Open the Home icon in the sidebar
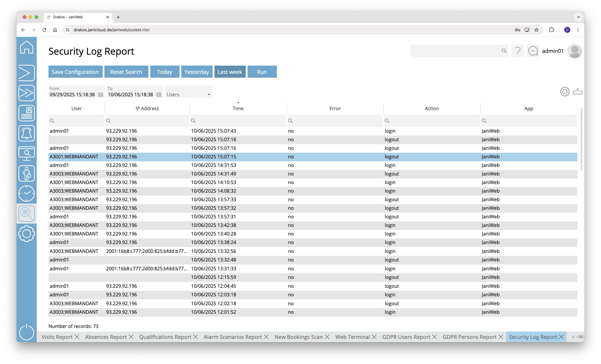 (x=27, y=47)
